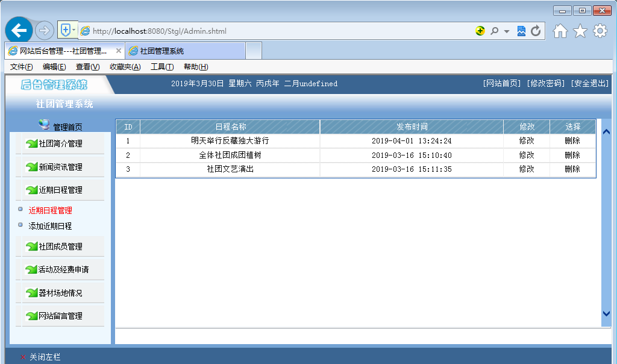Click the timestamp 2019-04-01 13:24:24

pyautogui.click(x=412, y=141)
